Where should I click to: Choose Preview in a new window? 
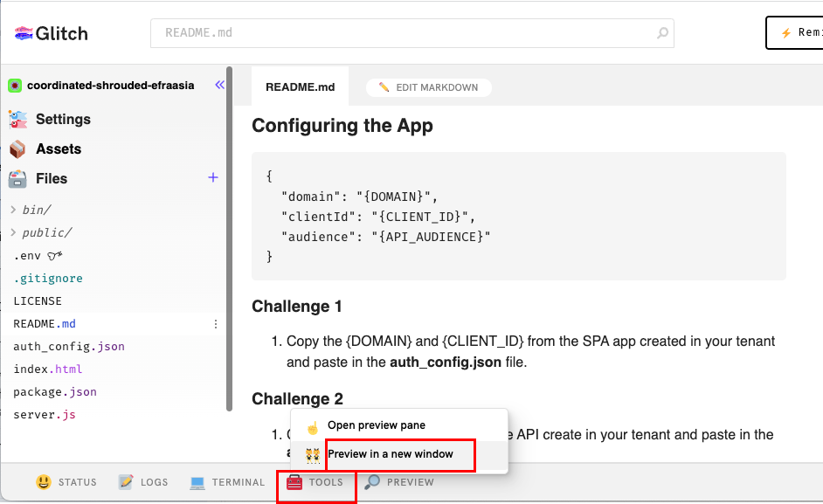390,454
